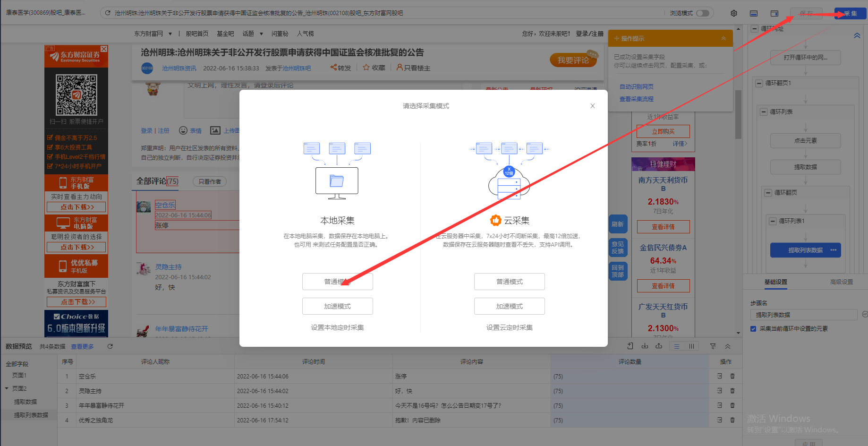Click the 评论数量 column header
This screenshot has height=446, width=868.
630,362
